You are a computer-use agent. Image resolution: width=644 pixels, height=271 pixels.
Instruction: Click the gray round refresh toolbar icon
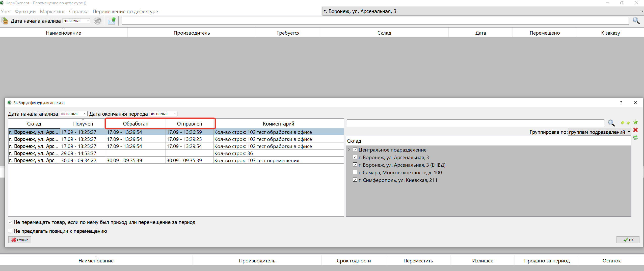(x=98, y=21)
